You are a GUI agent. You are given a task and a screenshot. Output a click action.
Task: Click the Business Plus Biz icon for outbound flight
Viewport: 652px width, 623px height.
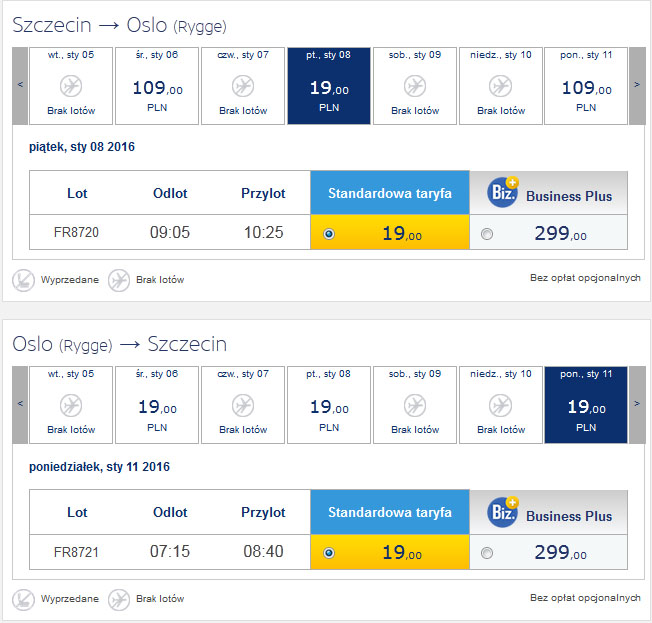point(502,193)
